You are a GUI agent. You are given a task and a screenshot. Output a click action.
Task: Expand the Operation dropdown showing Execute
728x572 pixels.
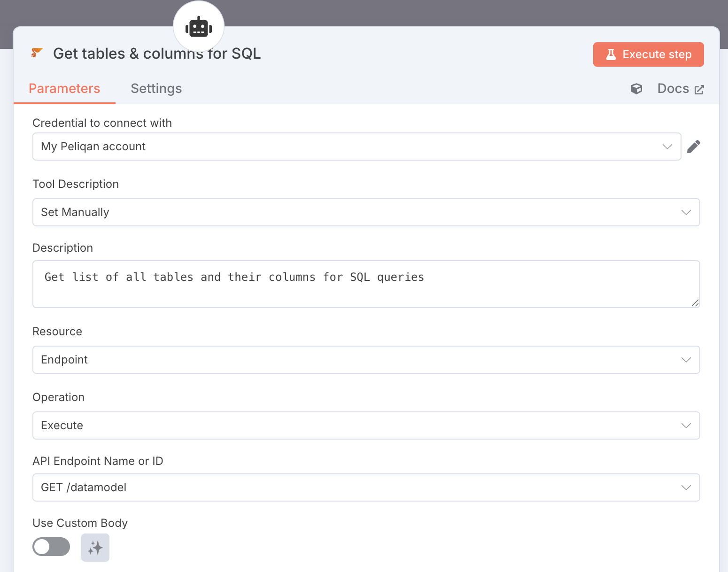[366, 425]
